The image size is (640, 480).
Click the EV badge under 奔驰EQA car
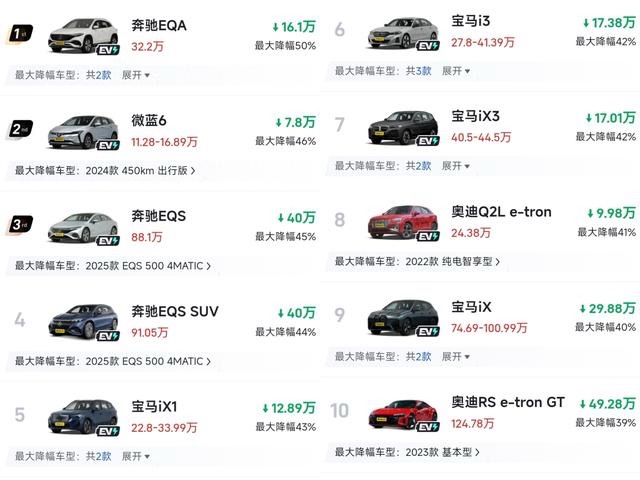(x=107, y=49)
